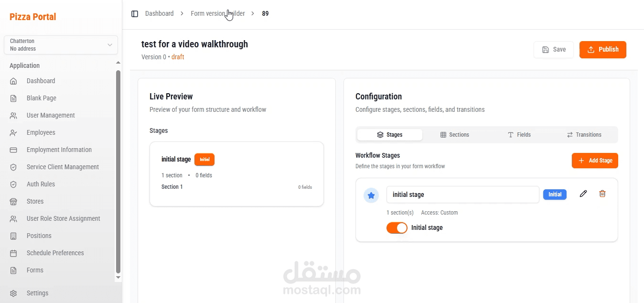Screen dimensions: 644x303
Task: Switch to the Sections tab
Action: (x=454, y=134)
